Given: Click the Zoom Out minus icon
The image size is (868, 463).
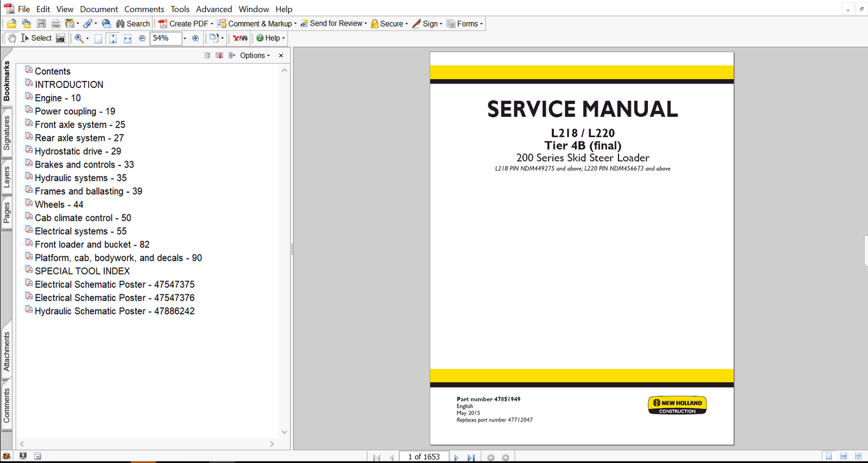Looking at the screenshot, I should [142, 38].
